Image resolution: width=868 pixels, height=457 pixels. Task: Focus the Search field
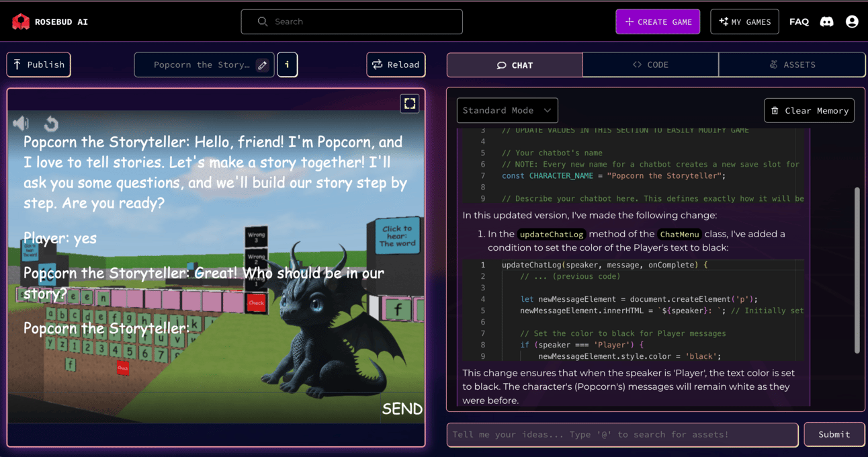tap(351, 22)
